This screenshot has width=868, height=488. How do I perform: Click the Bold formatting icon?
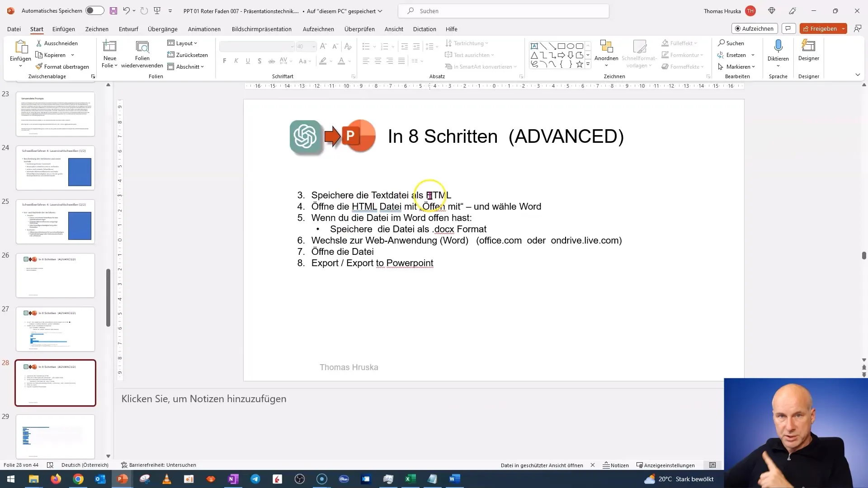pos(225,61)
